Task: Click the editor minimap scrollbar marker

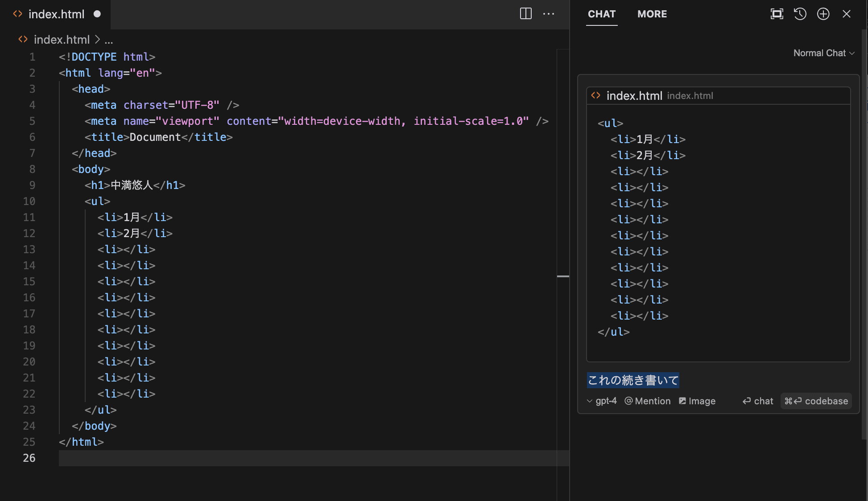Action: point(563,276)
